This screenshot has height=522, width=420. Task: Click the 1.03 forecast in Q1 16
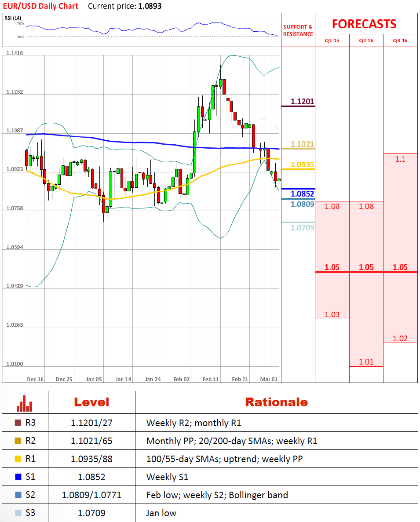pyautogui.click(x=332, y=314)
